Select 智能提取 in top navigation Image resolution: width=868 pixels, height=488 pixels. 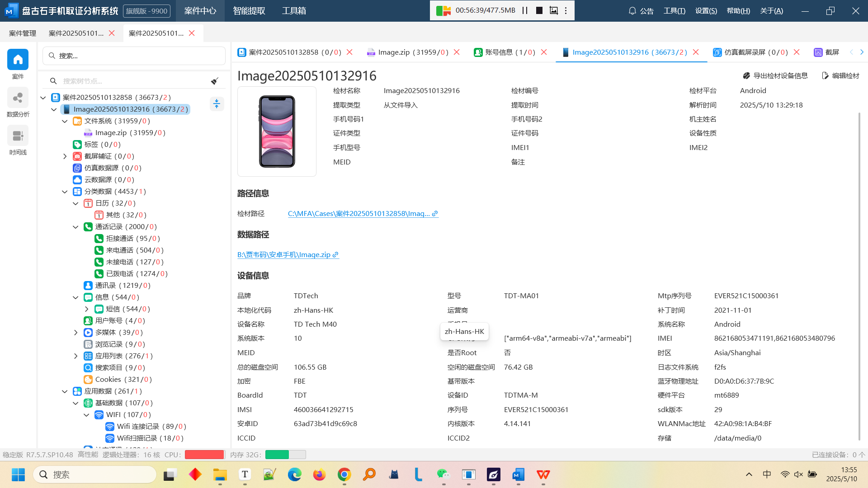[x=249, y=11]
